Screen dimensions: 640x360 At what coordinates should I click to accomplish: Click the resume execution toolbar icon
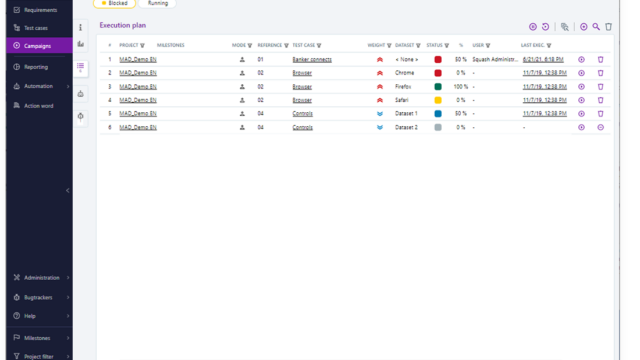pyautogui.click(x=533, y=27)
